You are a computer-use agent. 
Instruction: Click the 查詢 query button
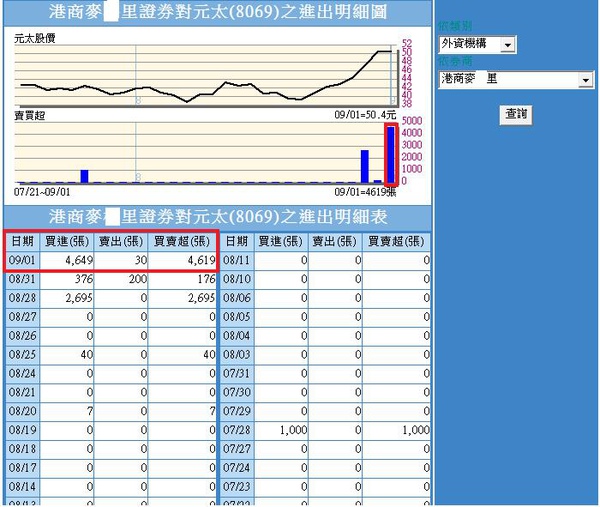pos(516,114)
